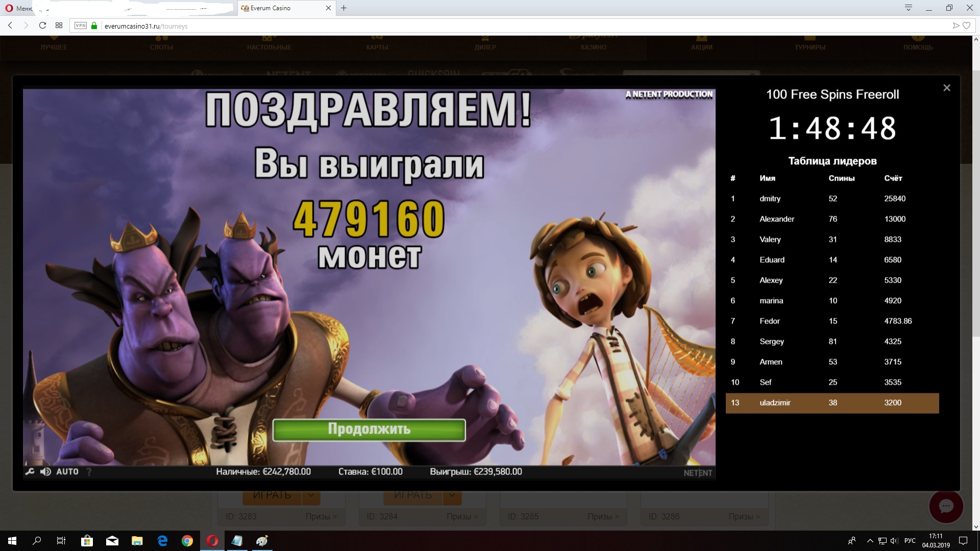Click the green Продолжить button
This screenshot has width=980, height=551.
tap(369, 430)
